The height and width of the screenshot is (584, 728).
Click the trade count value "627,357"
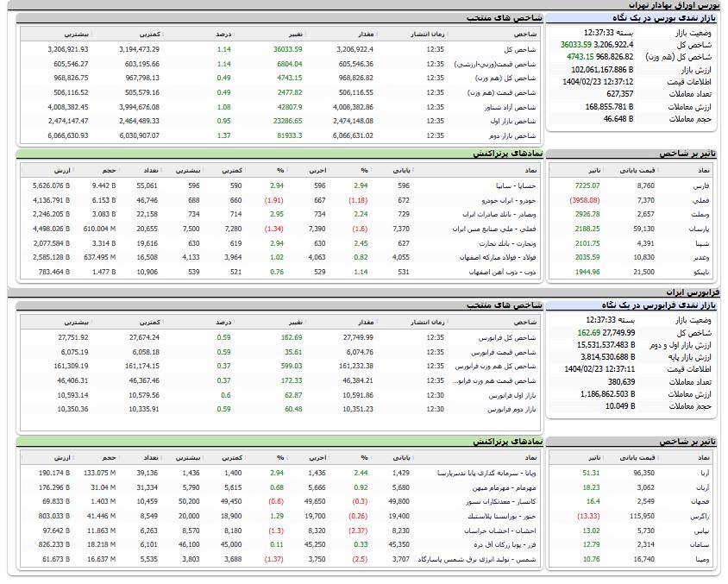point(620,94)
